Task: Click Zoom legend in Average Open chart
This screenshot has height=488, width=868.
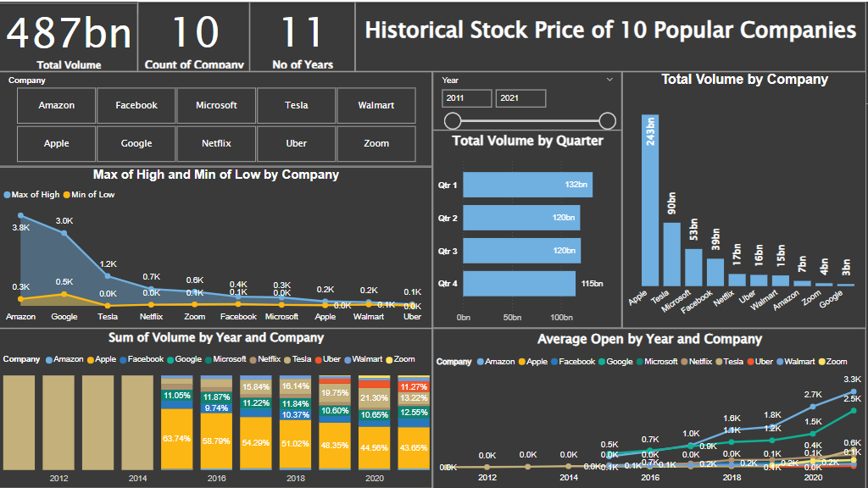Action: (x=832, y=361)
